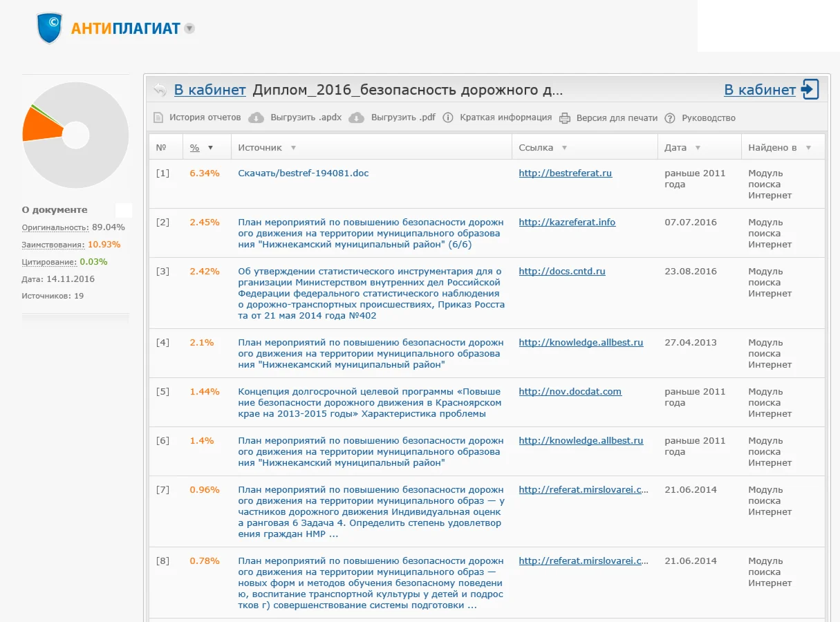Click the login door icon at top right

click(810, 90)
